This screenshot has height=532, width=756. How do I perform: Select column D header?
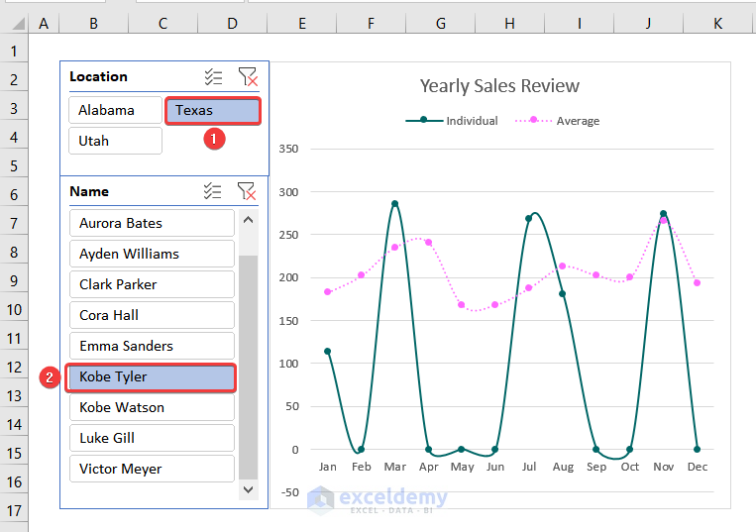(x=233, y=23)
